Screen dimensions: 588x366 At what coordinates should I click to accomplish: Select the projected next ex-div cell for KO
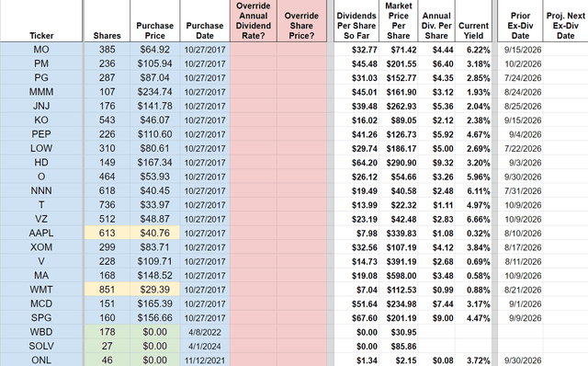click(x=566, y=120)
